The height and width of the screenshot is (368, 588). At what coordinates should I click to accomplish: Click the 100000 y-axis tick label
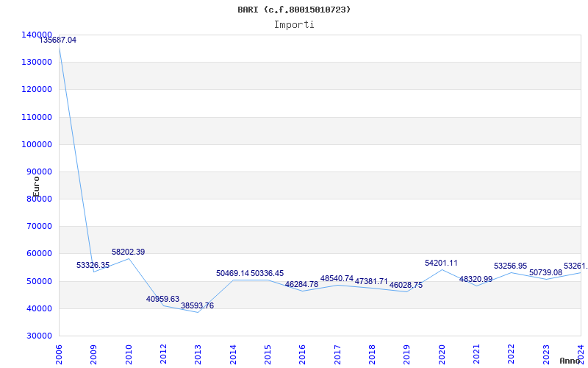(x=36, y=144)
